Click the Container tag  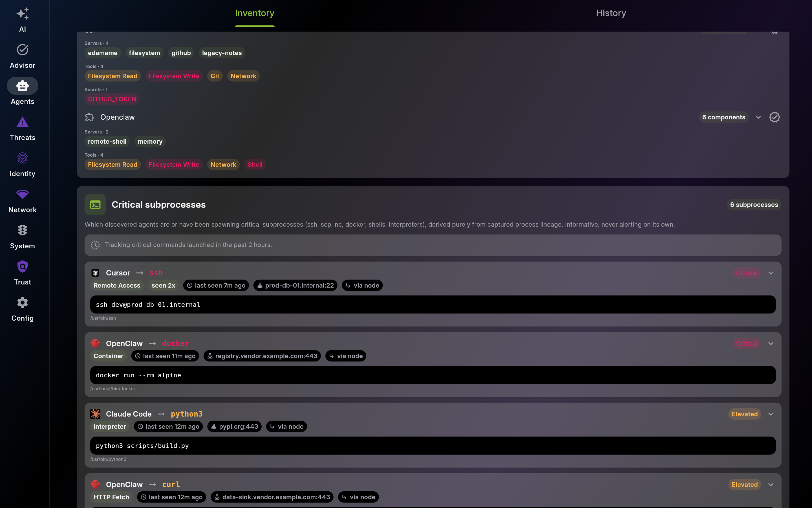(108, 356)
